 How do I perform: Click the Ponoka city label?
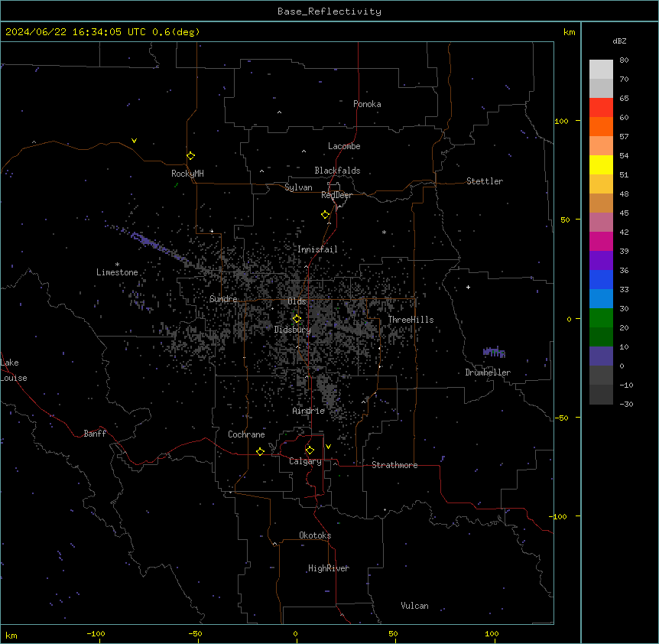[367, 104]
